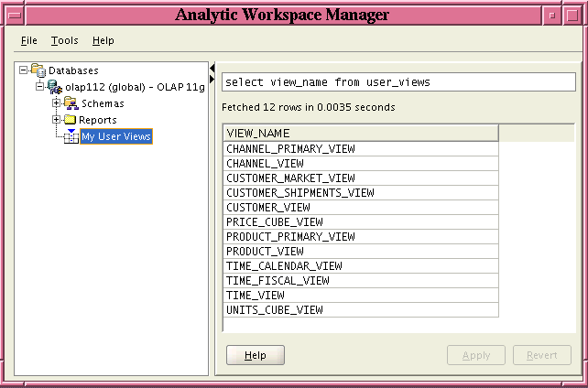Click the Reports folder icon
Image resolution: width=588 pixels, height=388 pixels.
pos(70,120)
